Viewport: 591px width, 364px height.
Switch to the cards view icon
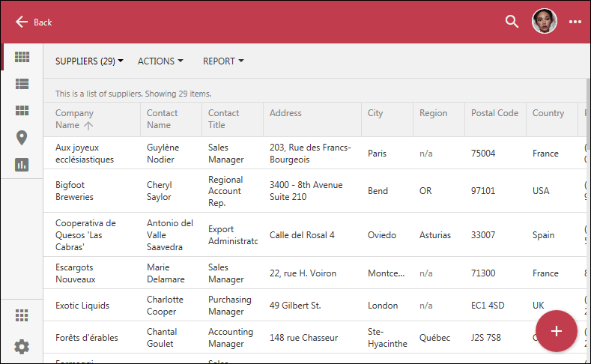point(22,110)
